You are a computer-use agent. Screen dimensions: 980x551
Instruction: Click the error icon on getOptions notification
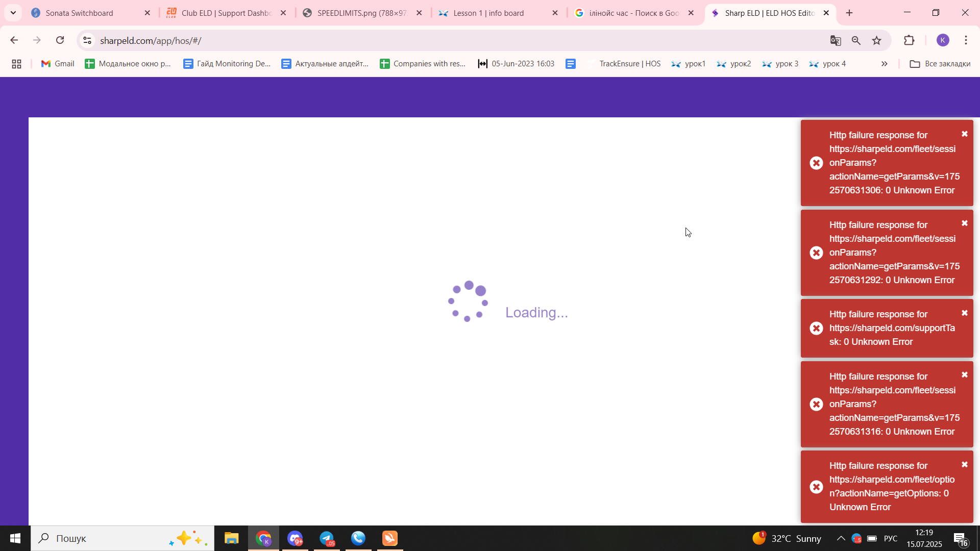point(816,487)
